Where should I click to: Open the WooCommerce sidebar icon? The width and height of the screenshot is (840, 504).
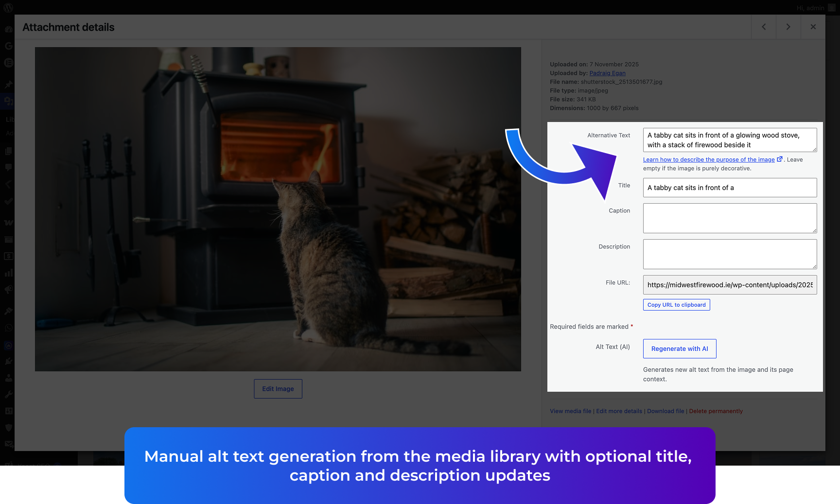8,223
